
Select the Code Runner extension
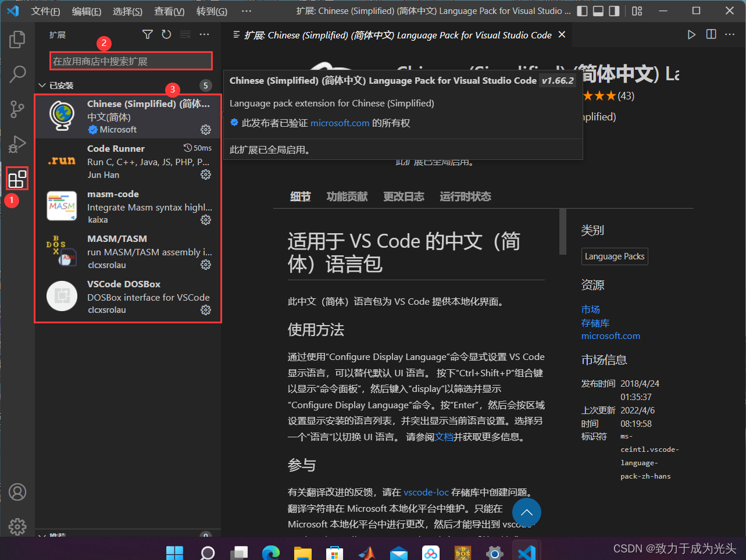click(x=128, y=161)
